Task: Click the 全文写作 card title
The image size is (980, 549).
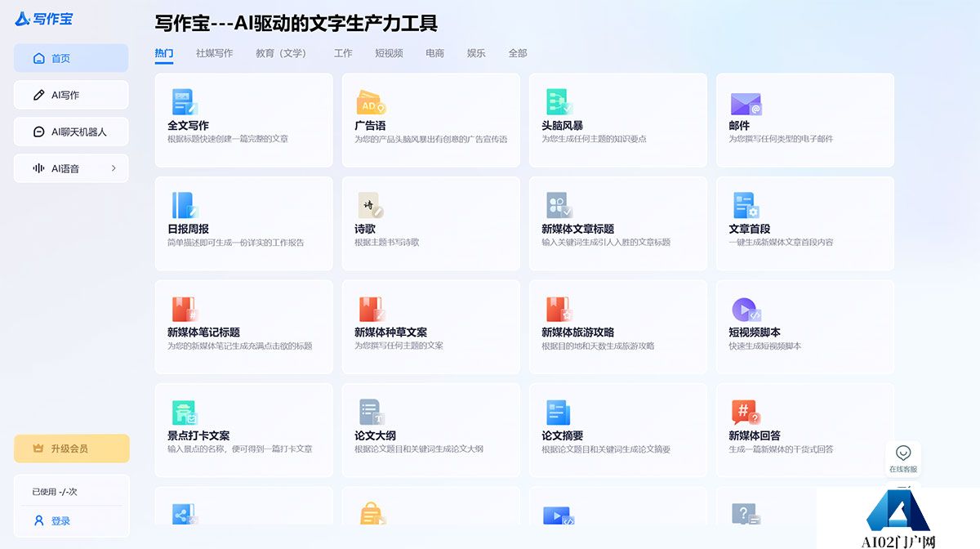Action: click(x=188, y=126)
